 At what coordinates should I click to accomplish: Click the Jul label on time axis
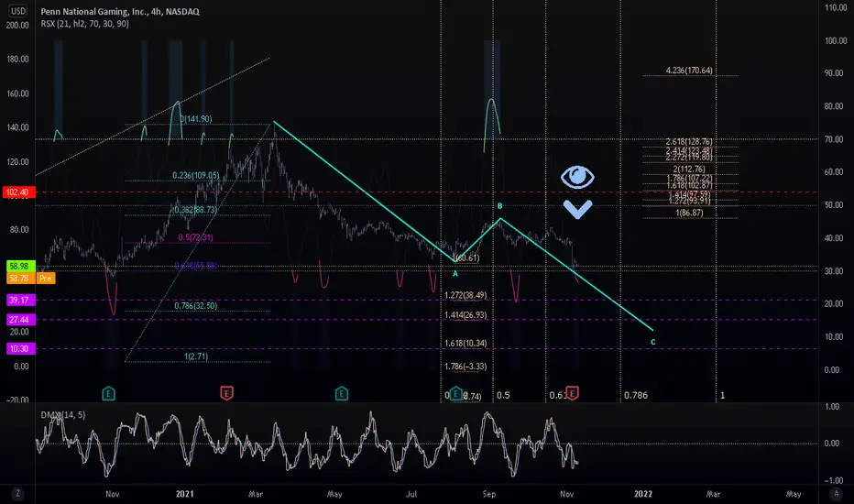click(411, 494)
